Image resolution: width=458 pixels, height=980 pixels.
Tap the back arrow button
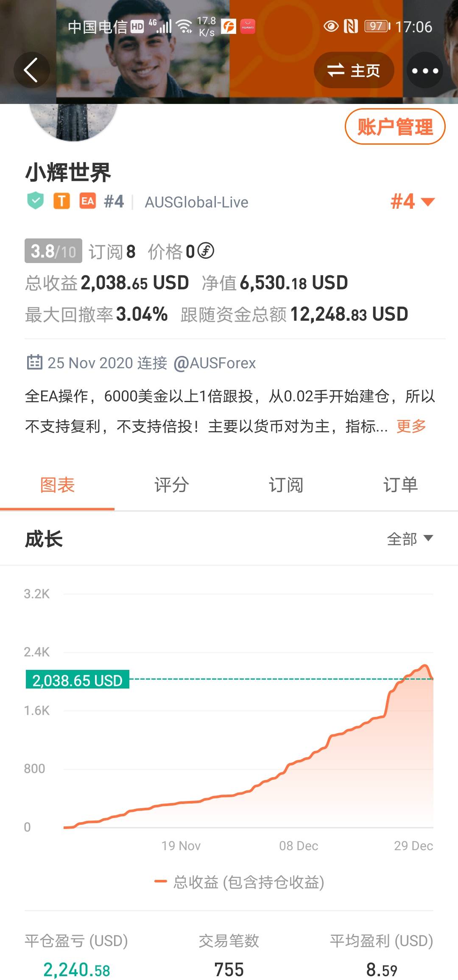tap(31, 70)
